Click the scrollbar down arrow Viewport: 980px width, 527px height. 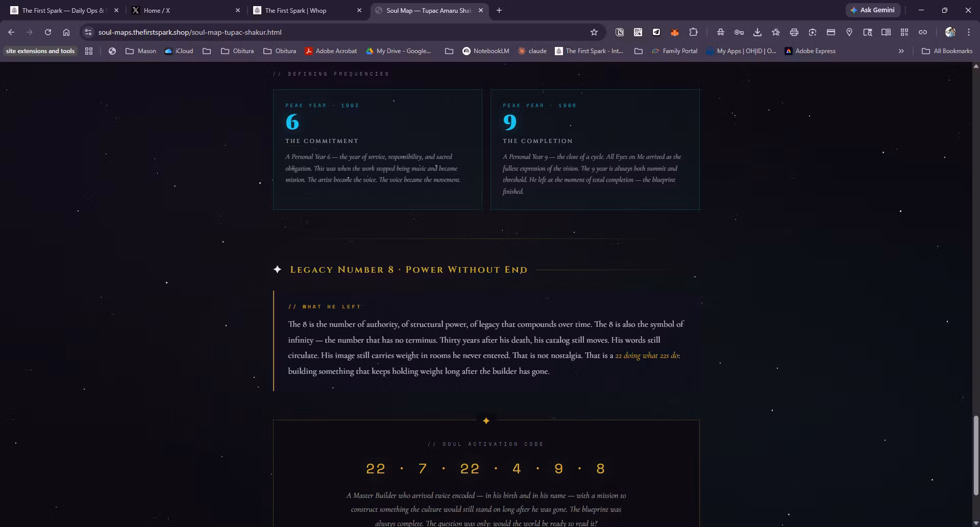[976, 523]
